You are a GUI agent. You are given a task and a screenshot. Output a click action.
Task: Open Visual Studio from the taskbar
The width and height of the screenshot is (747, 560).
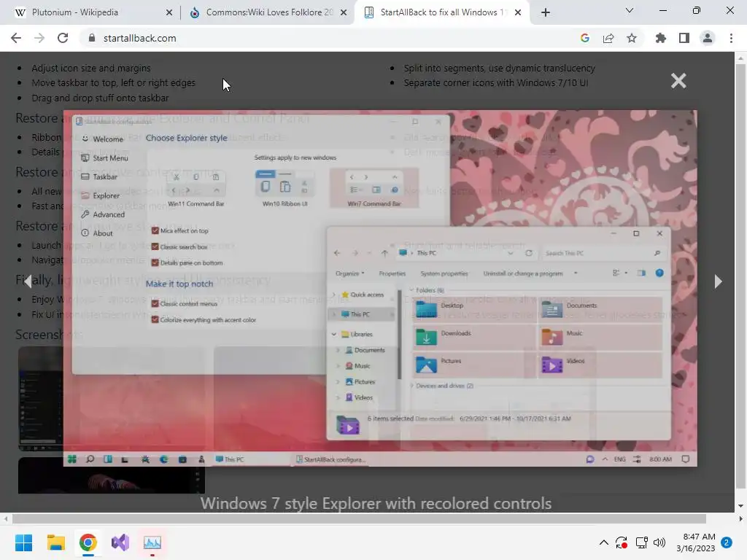pos(120,542)
